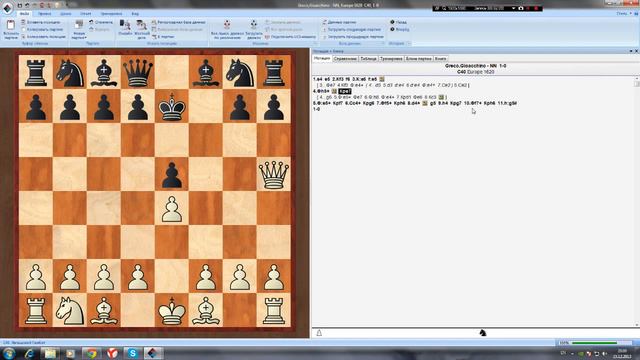The width and height of the screenshot is (640, 360).
Task: Click Копировать позицию in clipboard group
Action: 43,37
